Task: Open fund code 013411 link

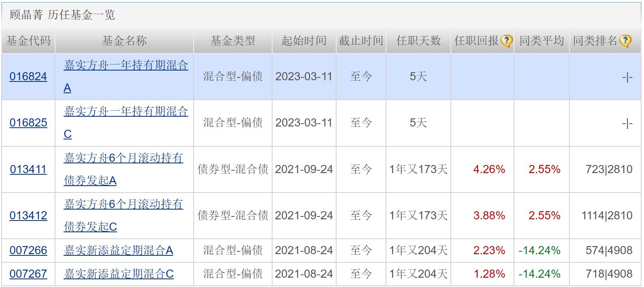Action: [x=28, y=169]
